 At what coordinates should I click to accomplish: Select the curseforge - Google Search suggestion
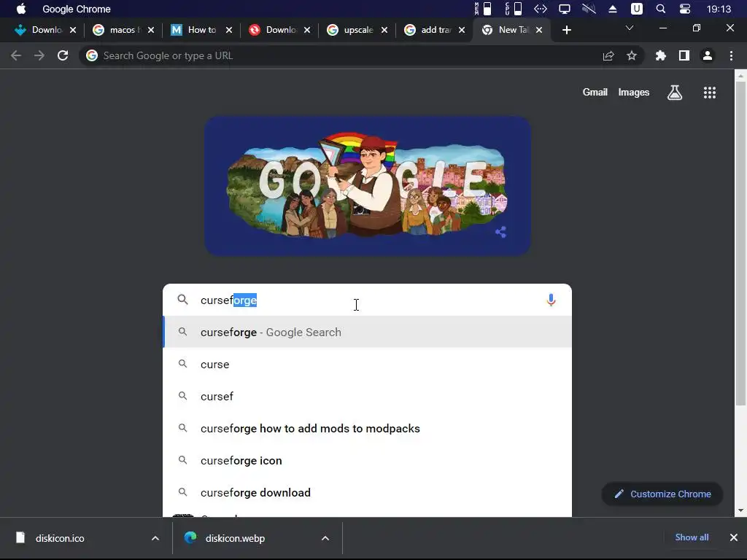click(x=368, y=332)
